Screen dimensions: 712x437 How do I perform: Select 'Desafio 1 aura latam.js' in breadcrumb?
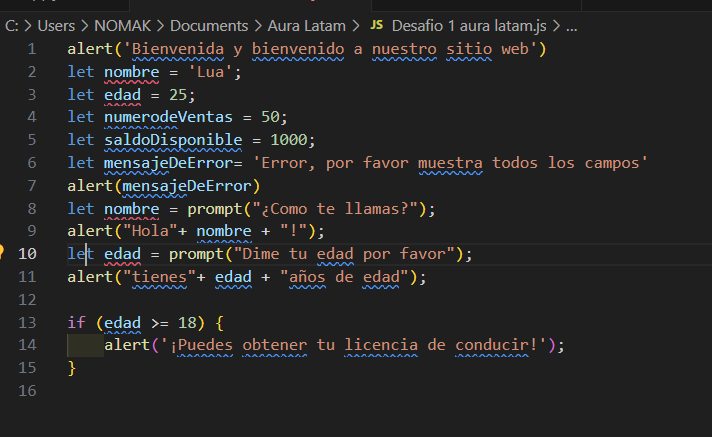(469, 26)
